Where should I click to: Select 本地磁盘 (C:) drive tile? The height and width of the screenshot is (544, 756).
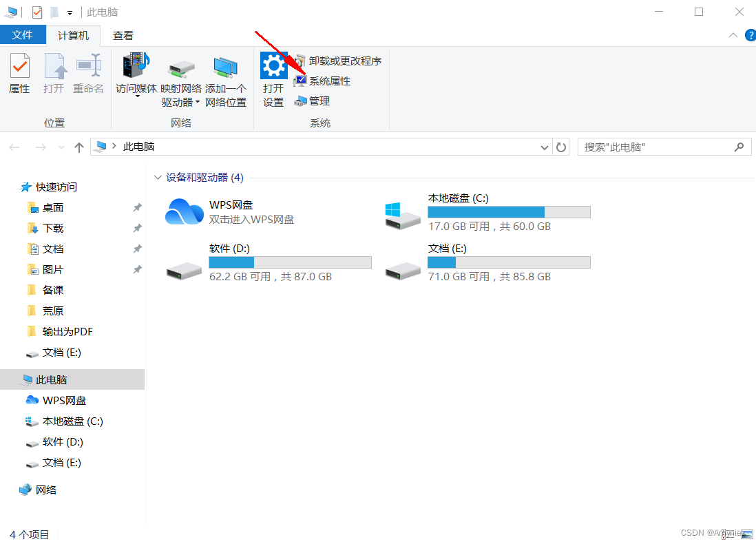point(488,213)
